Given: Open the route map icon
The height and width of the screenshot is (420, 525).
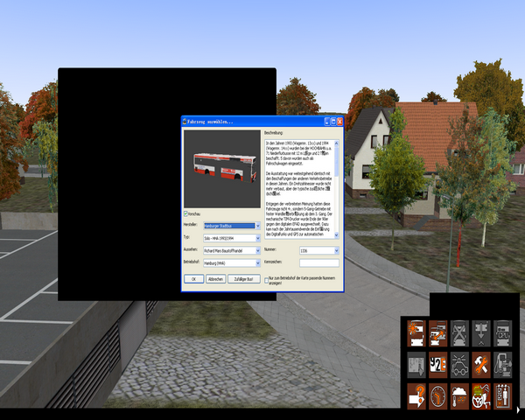Looking at the screenshot, I should pyautogui.click(x=416, y=365).
